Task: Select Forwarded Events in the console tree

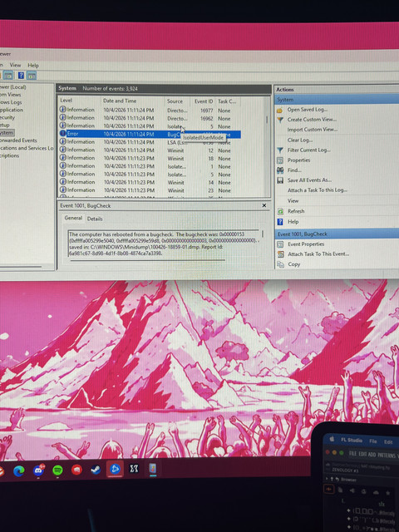Action: click(x=18, y=140)
